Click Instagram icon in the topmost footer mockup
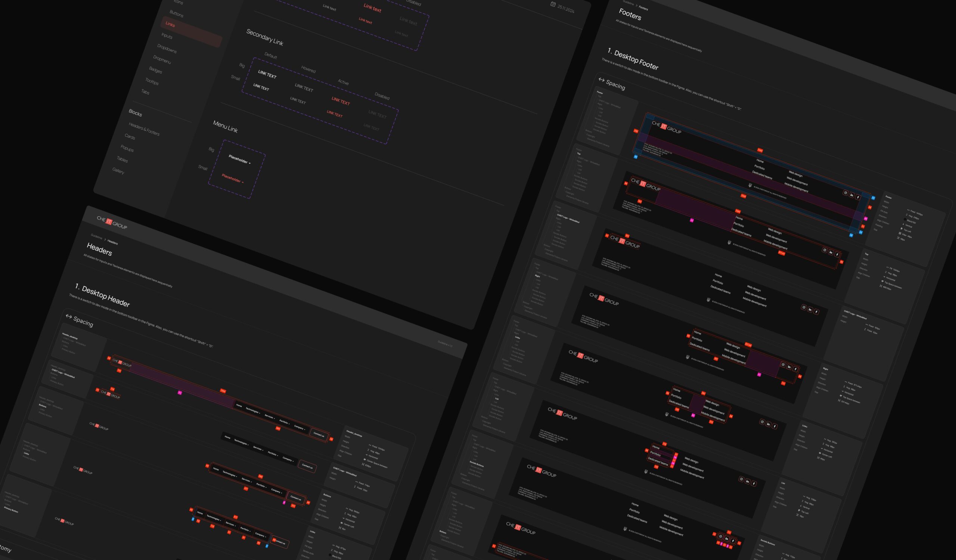 tap(845, 193)
